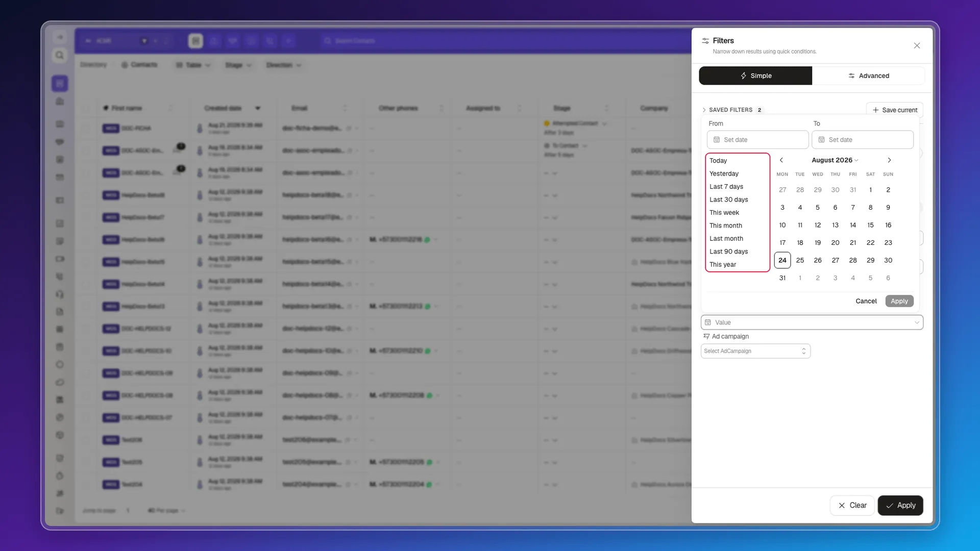Select August 15 in the calendar
This screenshot has height=551, width=980.
click(x=870, y=225)
